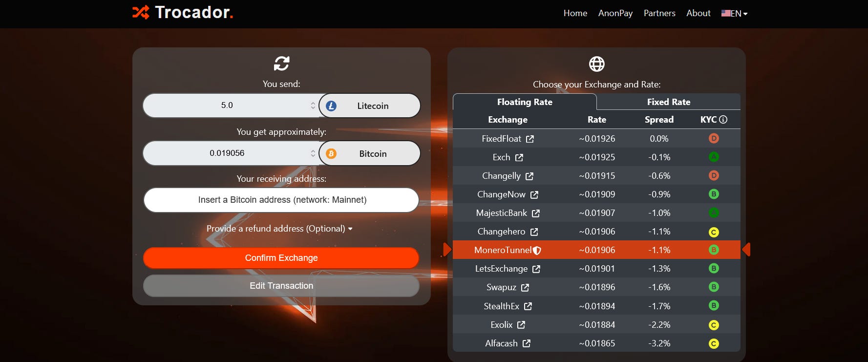The width and height of the screenshot is (868, 362).
Task: Open the StealthEx external link icon
Action: (528, 306)
